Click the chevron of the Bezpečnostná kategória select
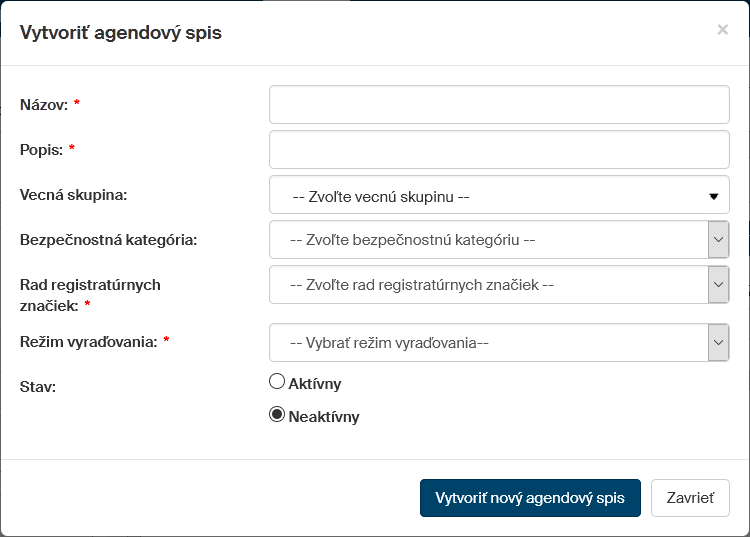 (718, 240)
